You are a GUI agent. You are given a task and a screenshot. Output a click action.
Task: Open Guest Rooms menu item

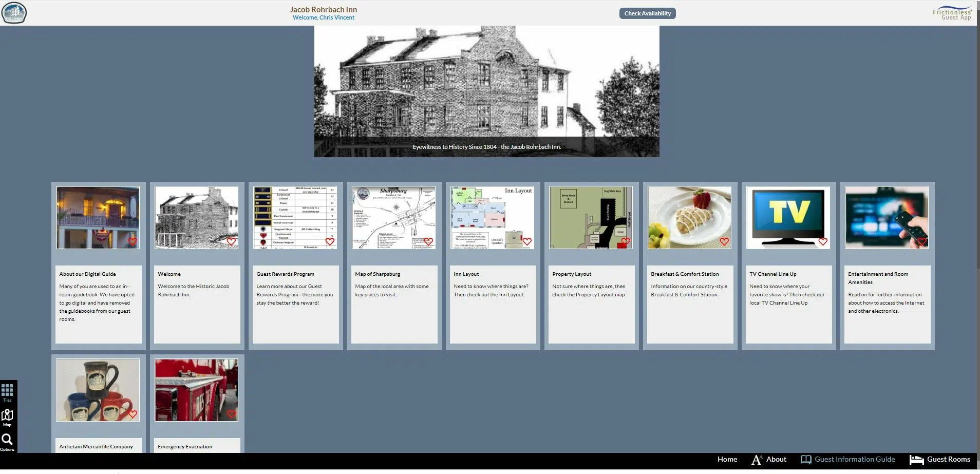[948, 460]
